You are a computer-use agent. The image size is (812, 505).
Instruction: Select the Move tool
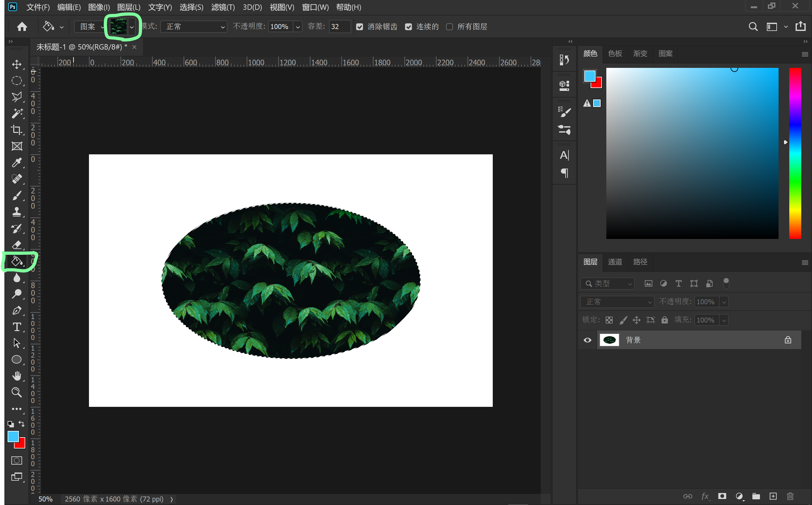click(17, 64)
